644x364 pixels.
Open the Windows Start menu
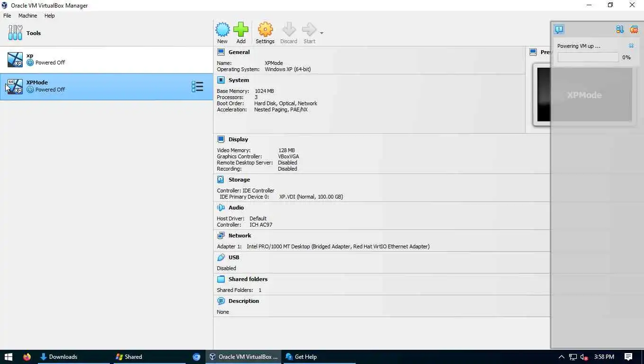tap(8, 357)
